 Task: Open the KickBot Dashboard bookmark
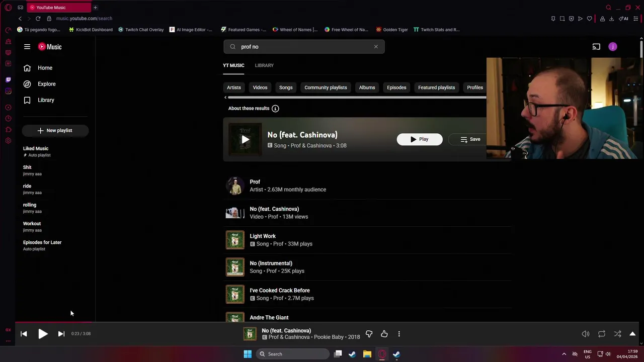[91, 30]
